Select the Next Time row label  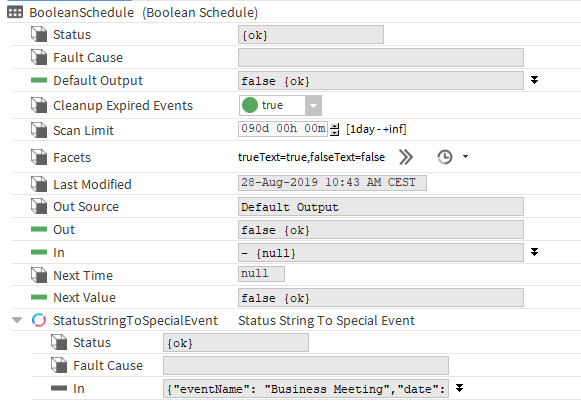pos(83,276)
